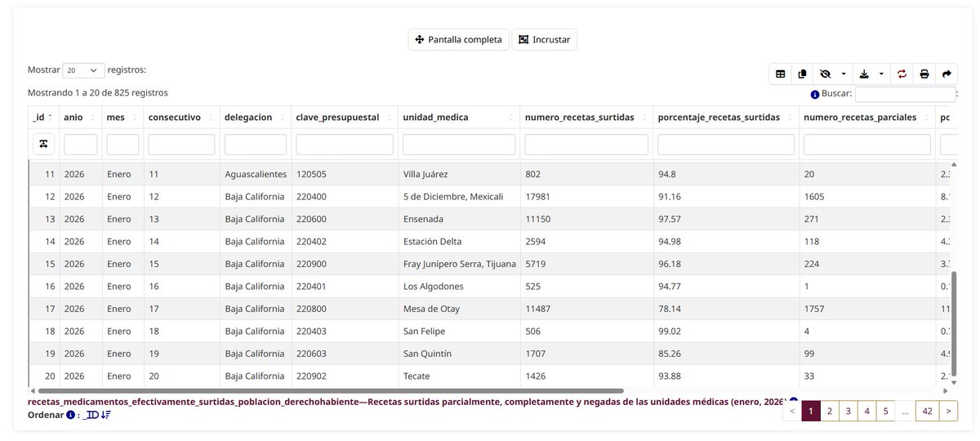Click the share arrow icon
980x441 pixels.
click(x=947, y=73)
